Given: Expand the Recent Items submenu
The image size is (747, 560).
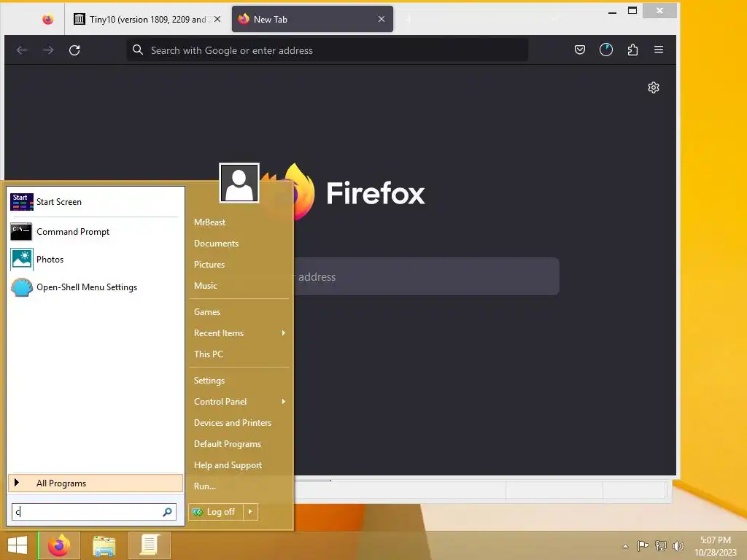Looking at the screenshot, I should [x=239, y=332].
